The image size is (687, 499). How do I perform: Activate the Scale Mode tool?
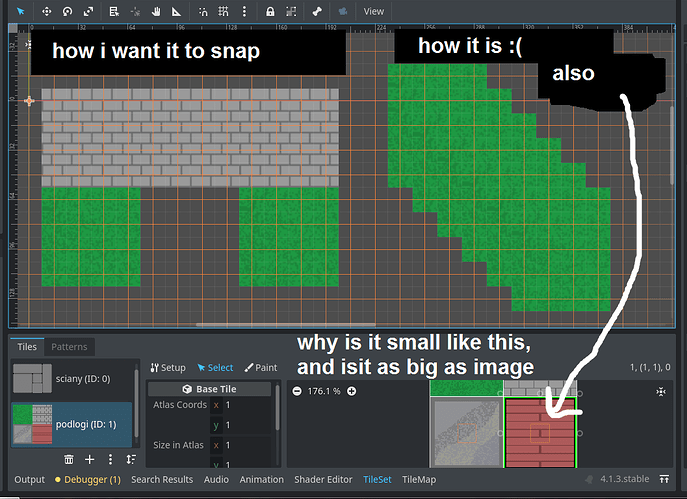coord(89,11)
